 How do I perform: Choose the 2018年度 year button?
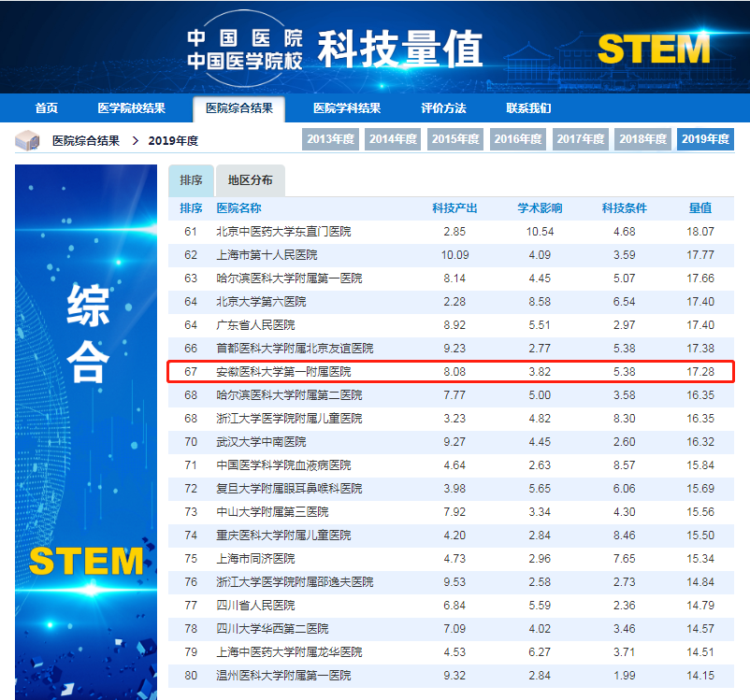[x=642, y=139]
